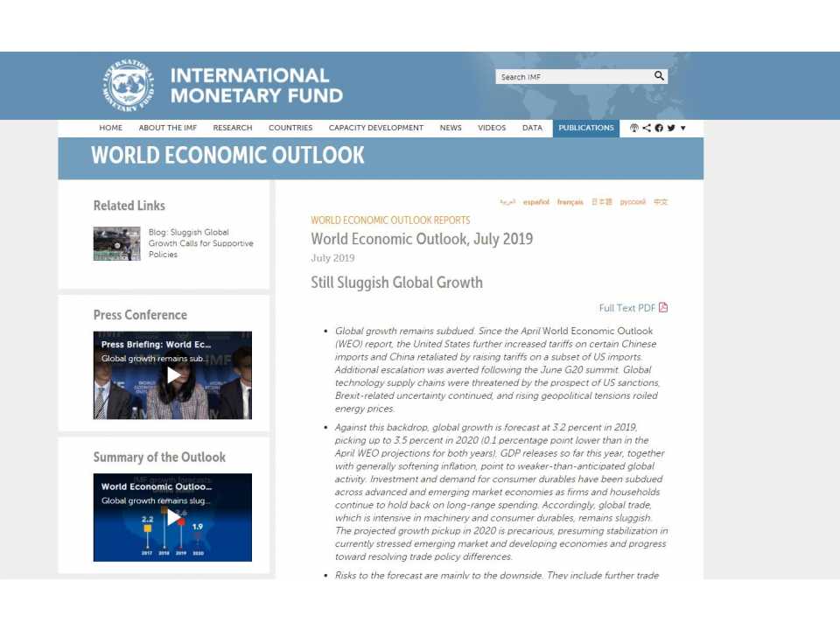
Task: Click the podcast/feed icon next to share
Action: 633,128
